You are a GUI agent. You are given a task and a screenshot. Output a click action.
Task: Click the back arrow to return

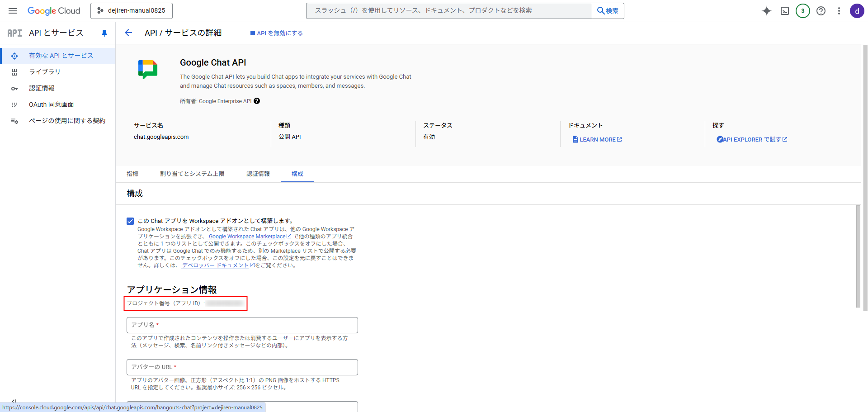coord(128,33)
